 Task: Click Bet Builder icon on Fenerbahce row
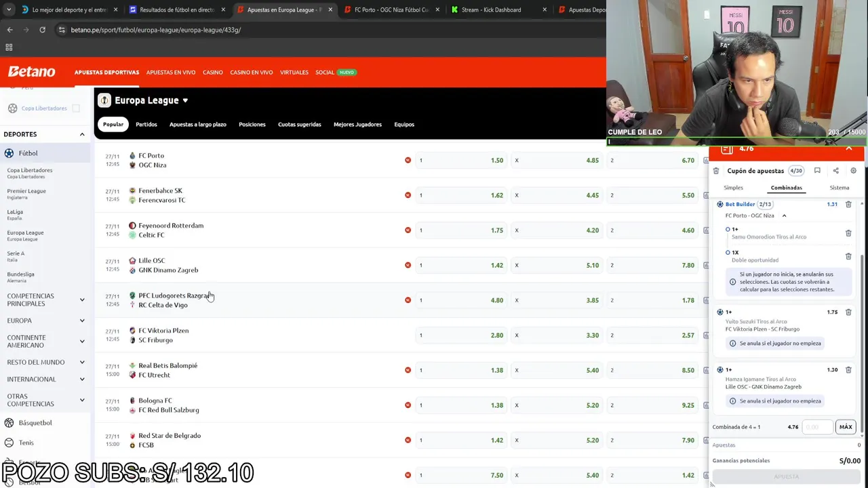408,195
